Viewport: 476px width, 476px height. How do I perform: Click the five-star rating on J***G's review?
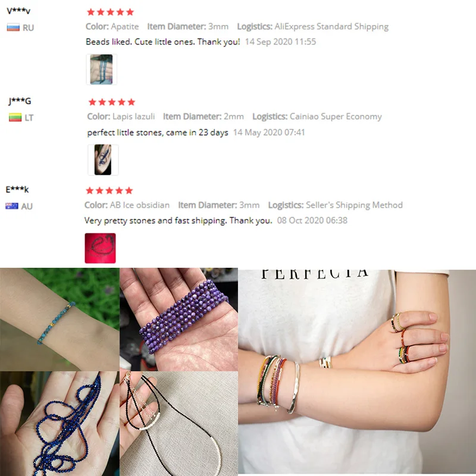click(x=112, y=102)
